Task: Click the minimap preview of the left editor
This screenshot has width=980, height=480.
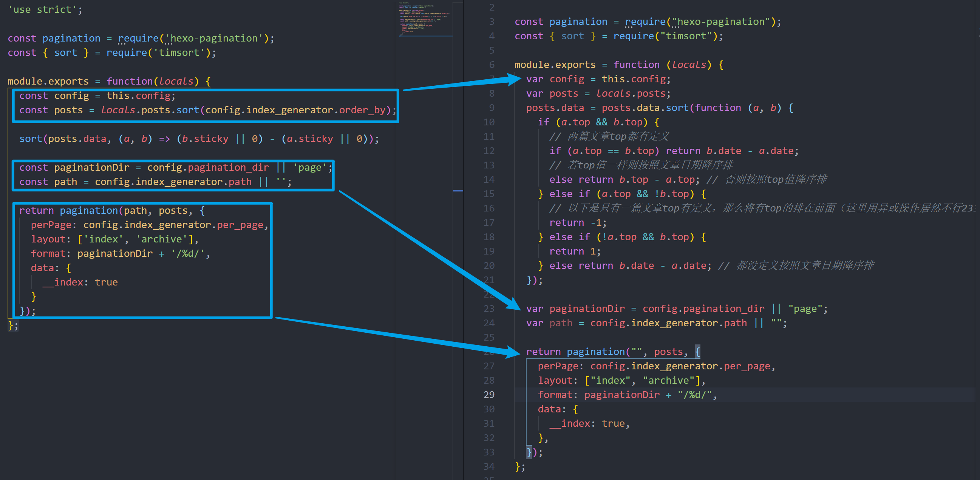Action: click(x=425, y=19)
